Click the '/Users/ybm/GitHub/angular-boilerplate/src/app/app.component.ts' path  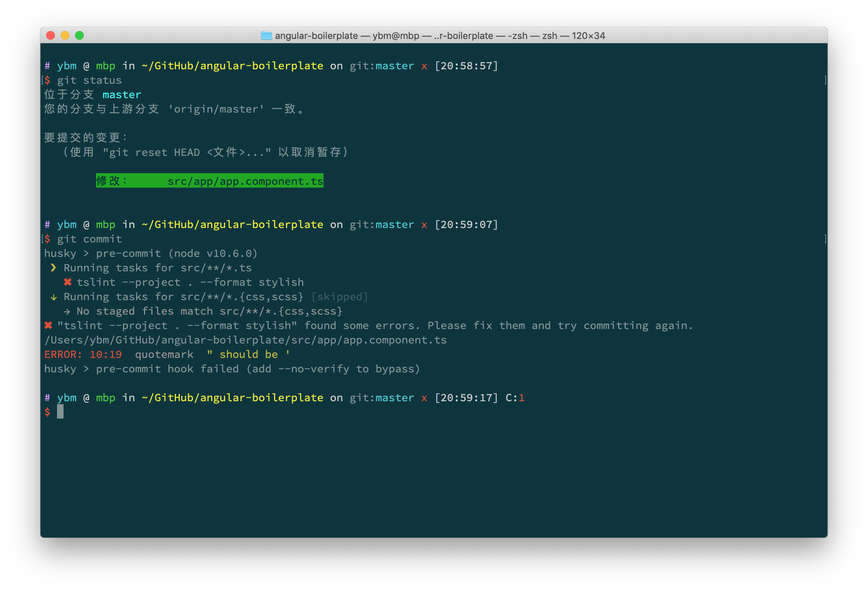(x=246, y=340)
